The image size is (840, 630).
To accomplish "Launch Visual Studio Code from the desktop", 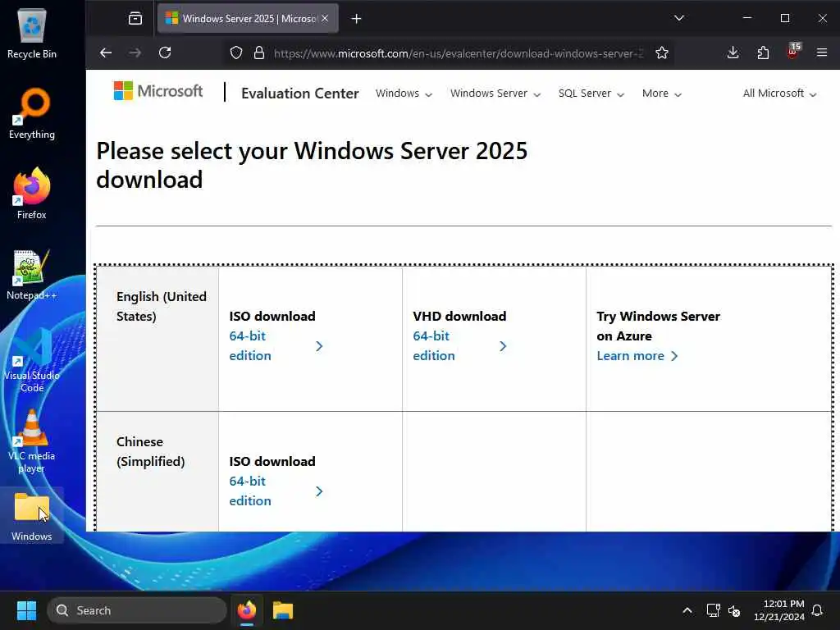I will (32, 360).
